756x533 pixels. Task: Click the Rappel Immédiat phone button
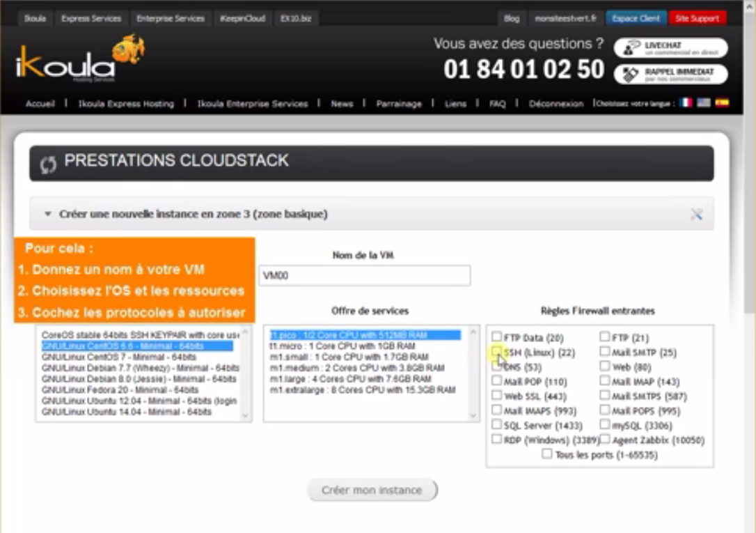pyautogui.click(x=670, y=75)
